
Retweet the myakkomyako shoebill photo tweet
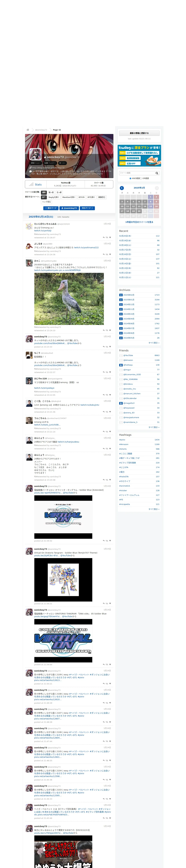coord(107,331)
